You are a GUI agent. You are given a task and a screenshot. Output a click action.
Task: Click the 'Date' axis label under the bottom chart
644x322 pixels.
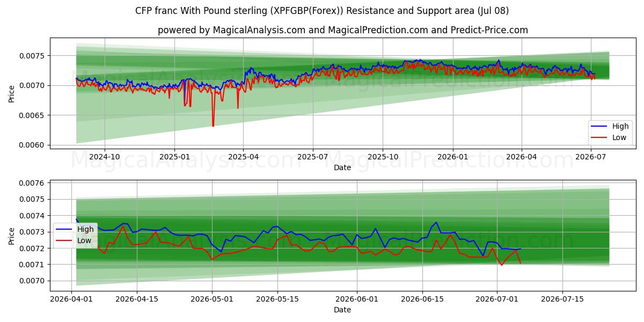[x=342, y=310]
